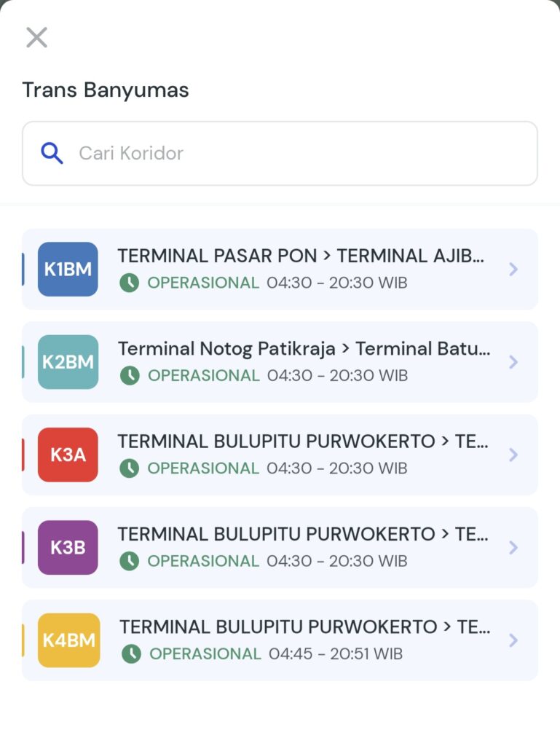Viewport: 560px width, 746px height.
Task: Focus the Cari Koridor search field
Action: [291, 153]
